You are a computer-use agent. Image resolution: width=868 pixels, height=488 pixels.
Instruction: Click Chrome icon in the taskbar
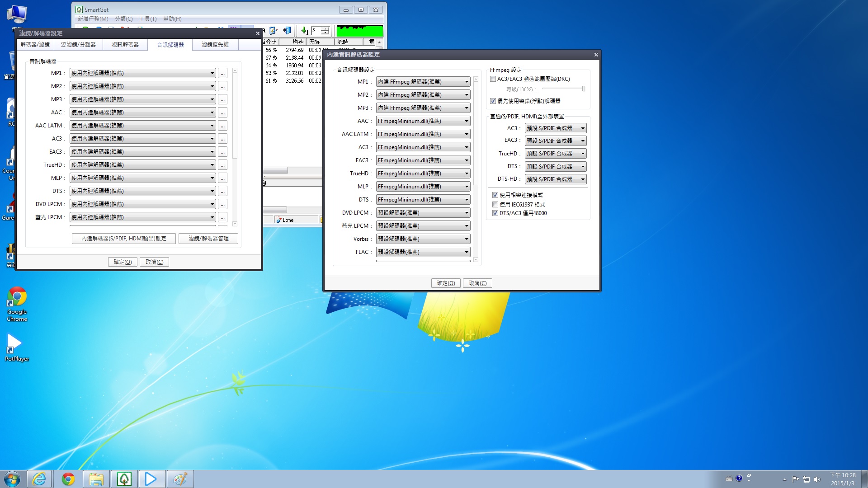coord(68,479)
